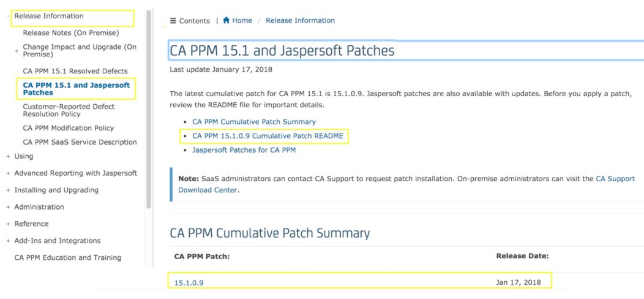
Task: Expand Advanced Reporting with Jaspersoft section
Action: pos(8,173)
